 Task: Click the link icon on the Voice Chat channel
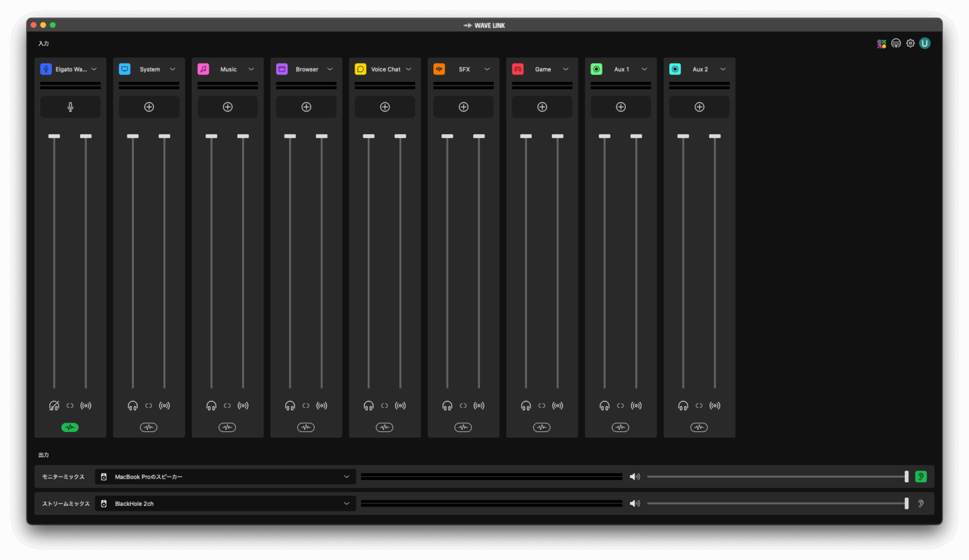tap(384, 405)
